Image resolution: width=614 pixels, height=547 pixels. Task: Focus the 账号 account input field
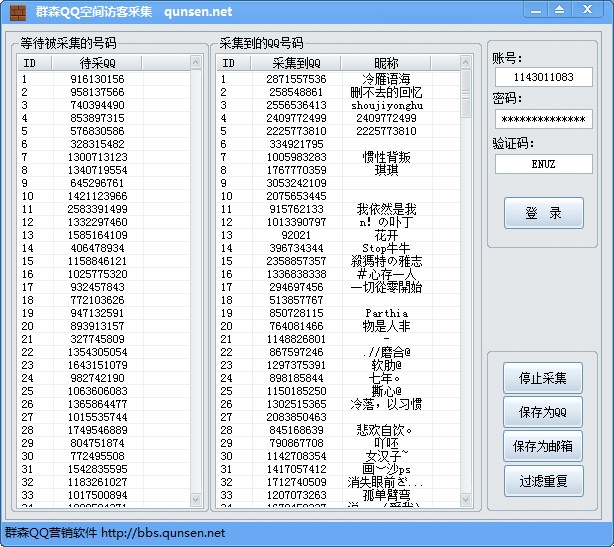click(x=544, y=77)
